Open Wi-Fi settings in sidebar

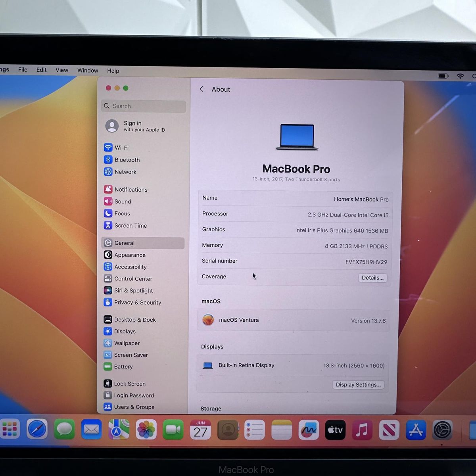tap(116, 148)
